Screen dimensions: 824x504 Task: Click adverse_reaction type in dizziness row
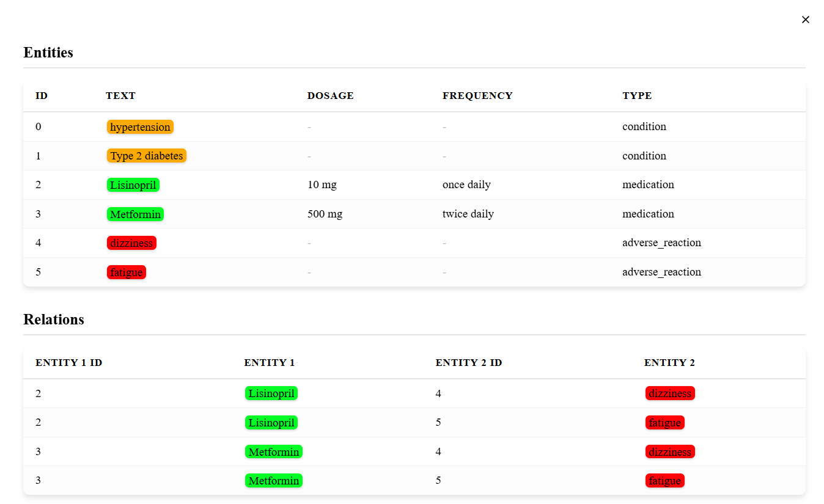point(662,243)
